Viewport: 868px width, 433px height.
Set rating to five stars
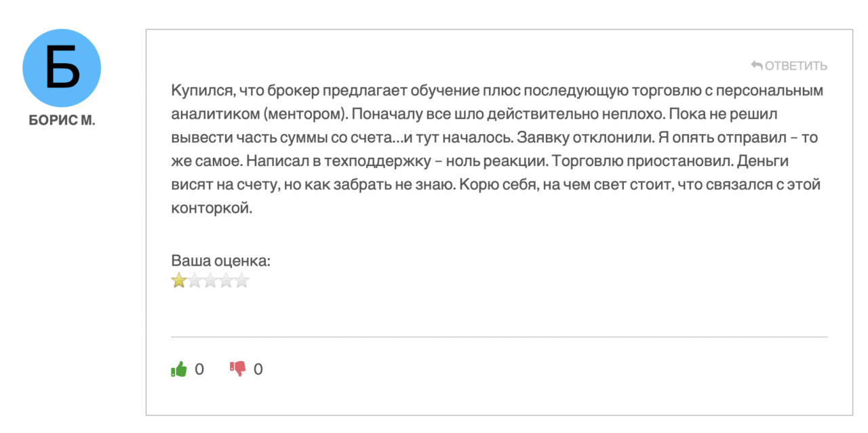click(x=242, y=281)
